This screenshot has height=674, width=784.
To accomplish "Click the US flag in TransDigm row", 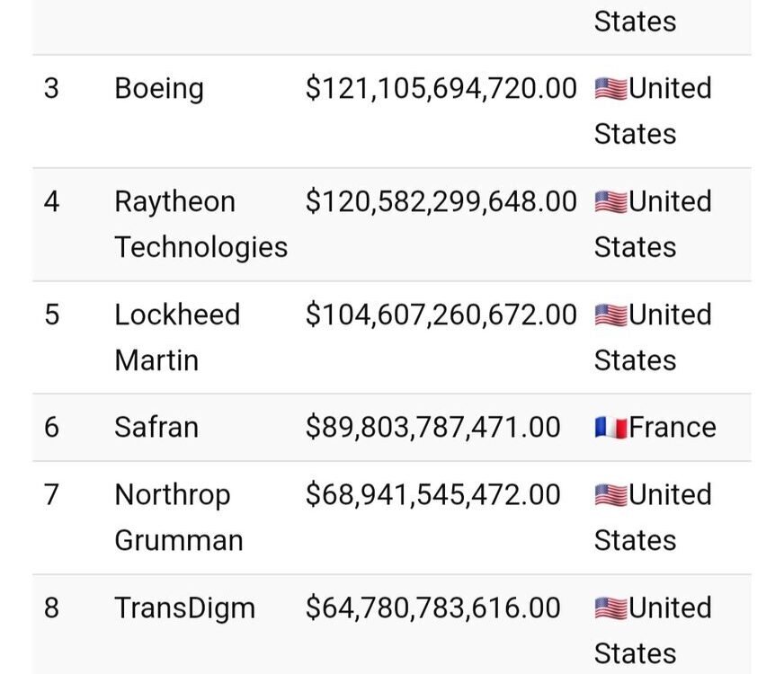I will 610,608.
